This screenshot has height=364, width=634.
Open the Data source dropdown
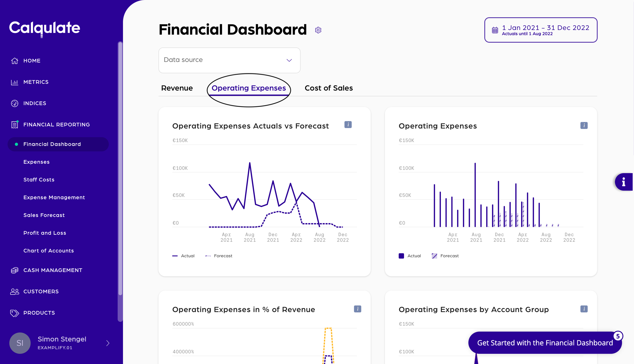pos(229,60)
